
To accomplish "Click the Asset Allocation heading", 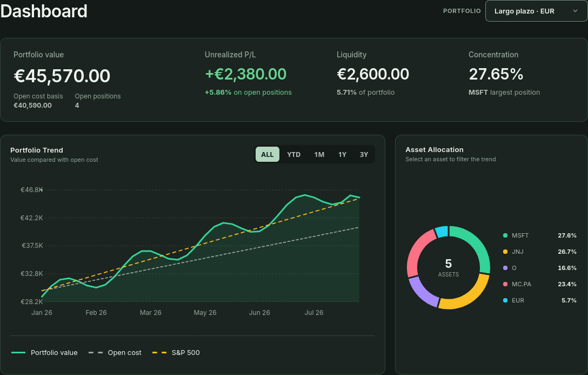I will point(435,149).
